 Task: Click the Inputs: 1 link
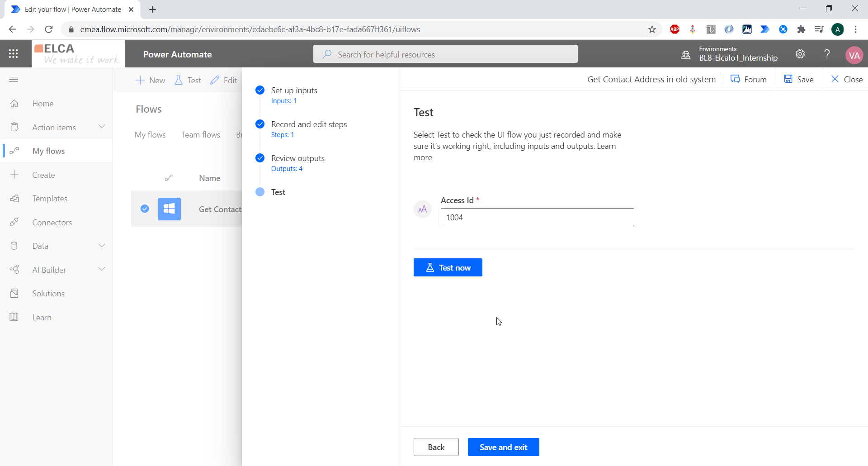point(284,101)
